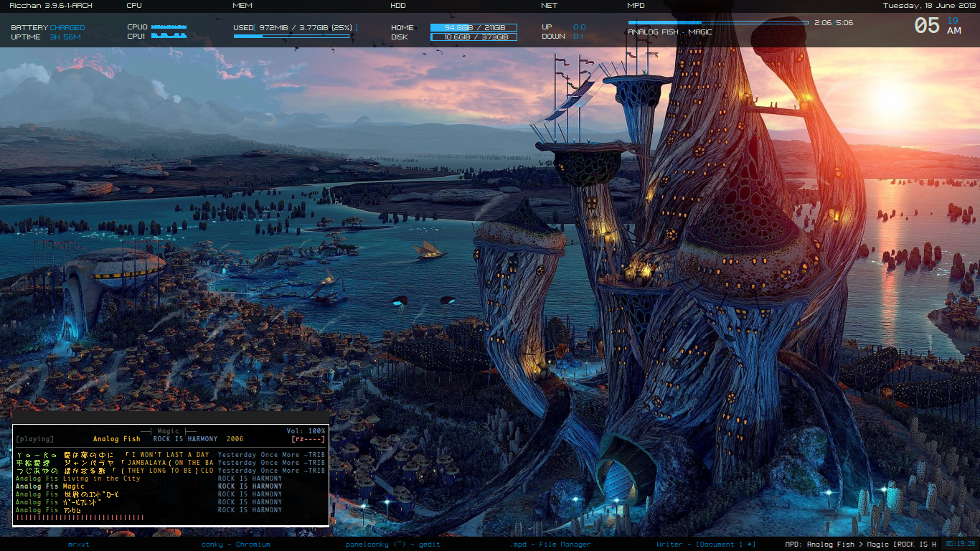Select the (THEY LONG TO BE) CLO track
The width and height of the screenshot is (980, 551).
coord(170,471)
